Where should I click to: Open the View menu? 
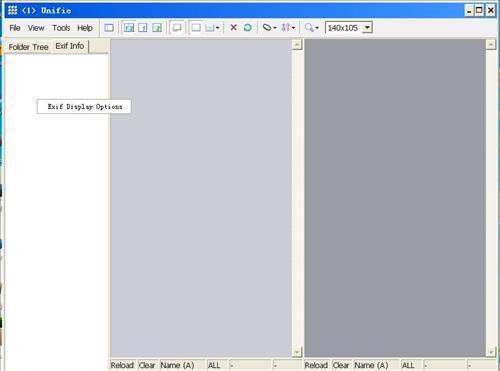pos(36,28)
